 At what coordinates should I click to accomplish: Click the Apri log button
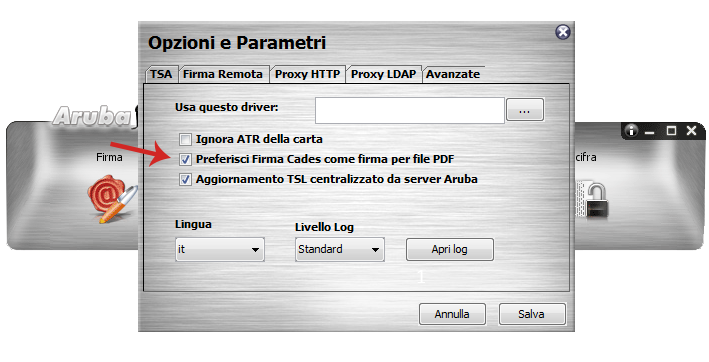(x=449, y=249)
